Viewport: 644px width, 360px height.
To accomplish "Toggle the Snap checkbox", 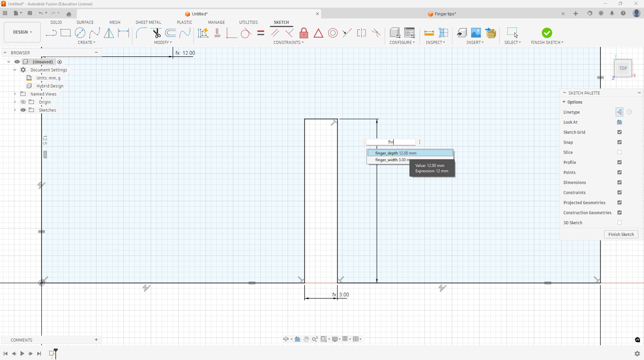I will [620, 142].
